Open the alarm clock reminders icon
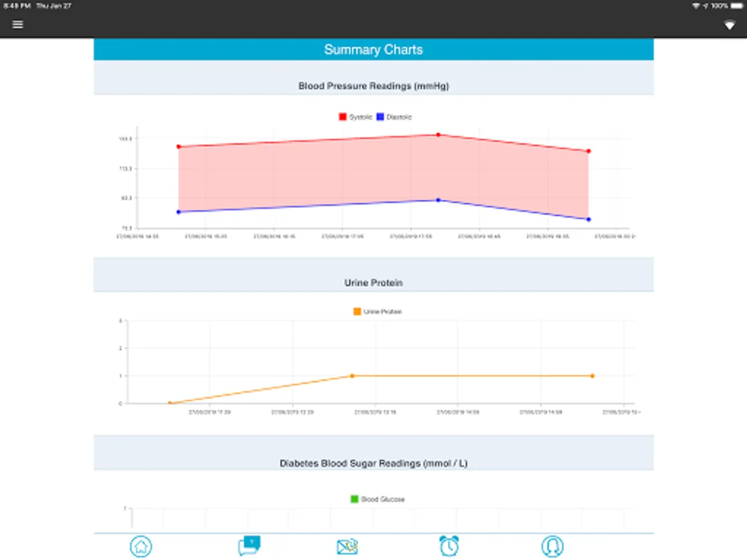The image size is (747, 560). [x=449, y=546]
